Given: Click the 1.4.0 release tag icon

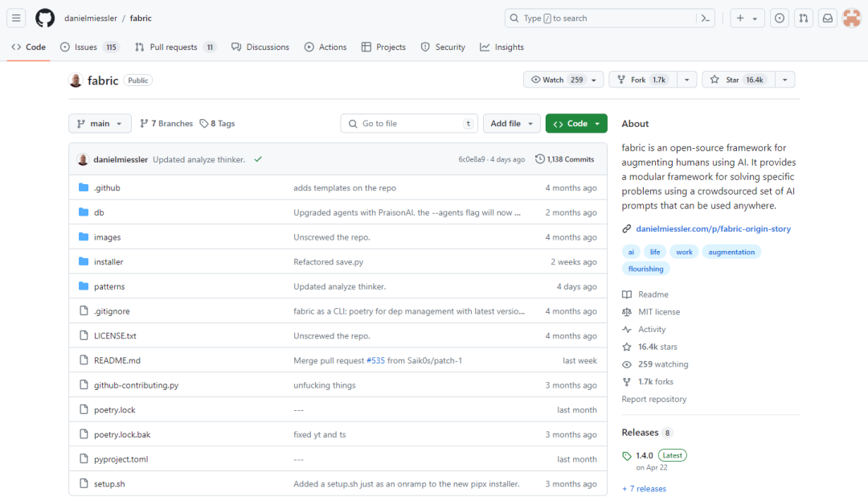Looking at the screenshot, I should tap(627, 456).
